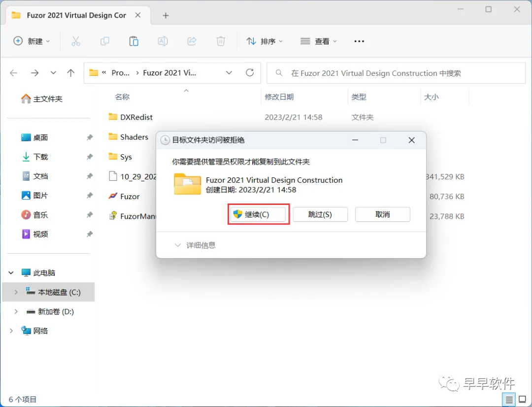Go back with the left arrow
This screenshot has width=532, height=407.
click(x=14, y=73)
